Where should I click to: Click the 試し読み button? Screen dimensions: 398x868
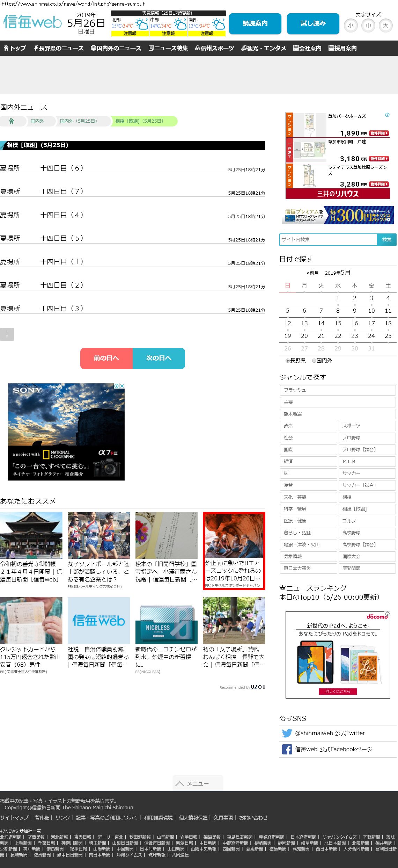click(x=313, y=23)
